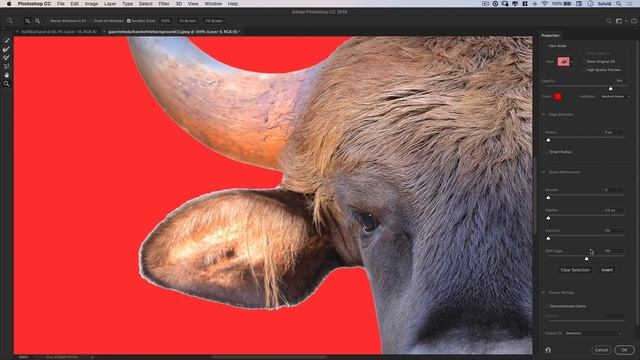This screenshot has height=360, width=640.
Task: Select the Refine Edge Brush tool
Action: (x=7, y=49)
